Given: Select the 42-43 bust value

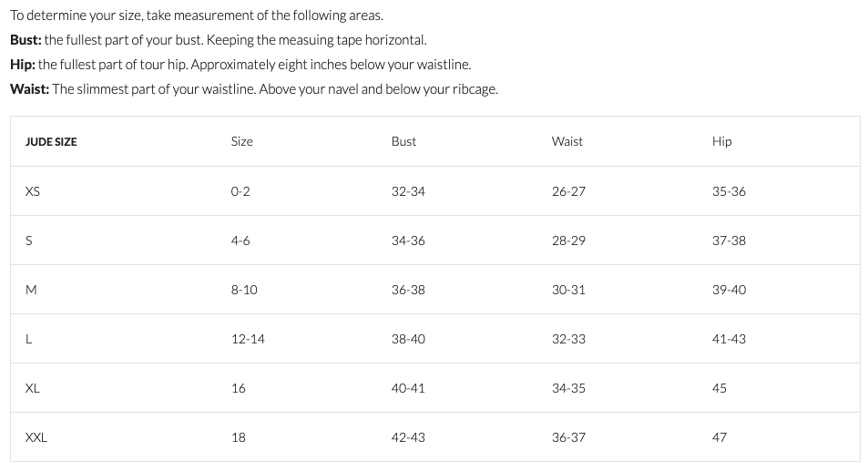Looking at the screenshot, I should [408, 437].
